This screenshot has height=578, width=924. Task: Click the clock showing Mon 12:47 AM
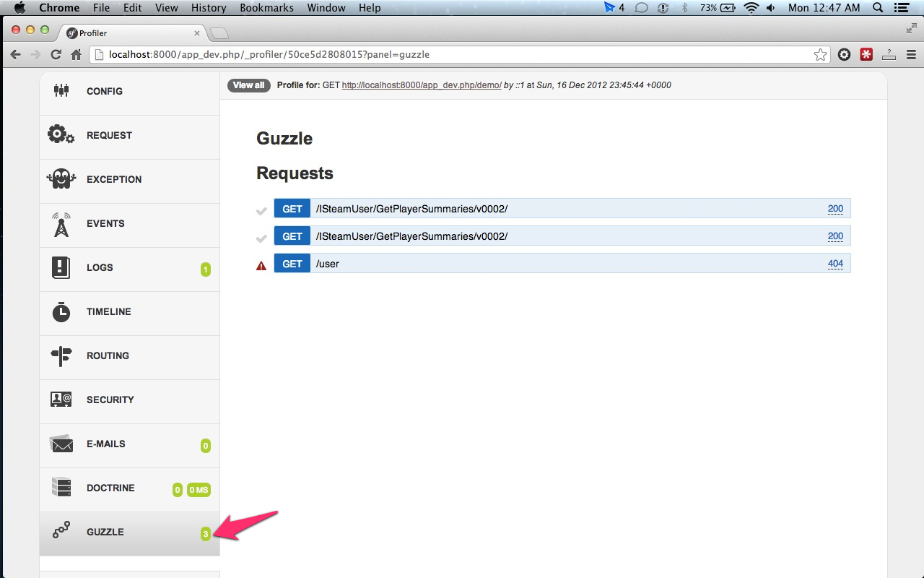824,8
